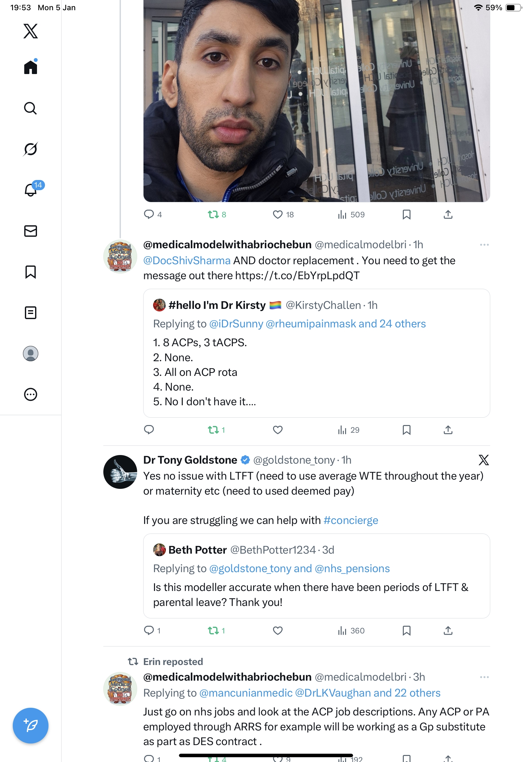Open more options on medicalmodelbri 3h post
The height and width of the screenshot is (762, 532).
click(484, 677)
